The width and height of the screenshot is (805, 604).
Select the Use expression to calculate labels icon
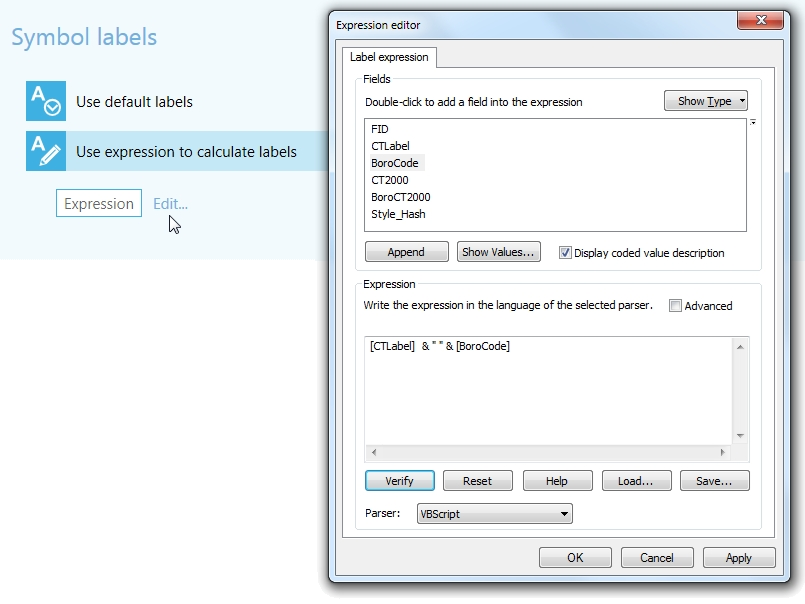pyautogui.click(x=46, y=151)
